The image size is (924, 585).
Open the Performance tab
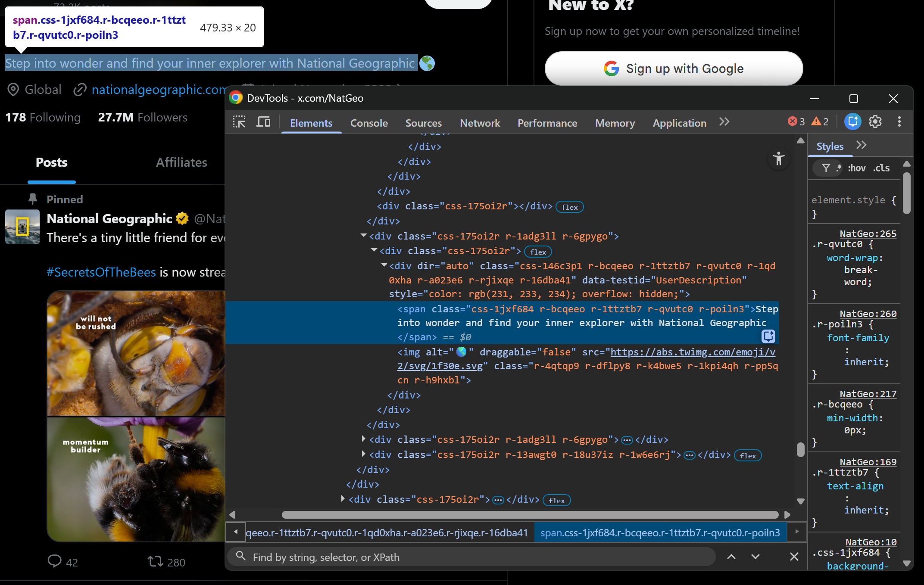point(547,123)
